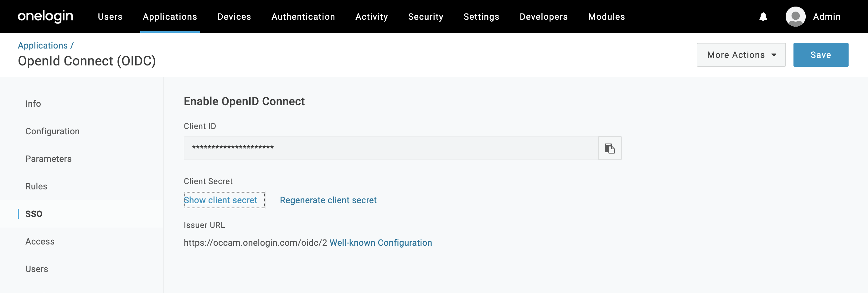Follow the Applications breadcrumb link
This screenshot has width=868, height=293.
(x=43, y=45)
